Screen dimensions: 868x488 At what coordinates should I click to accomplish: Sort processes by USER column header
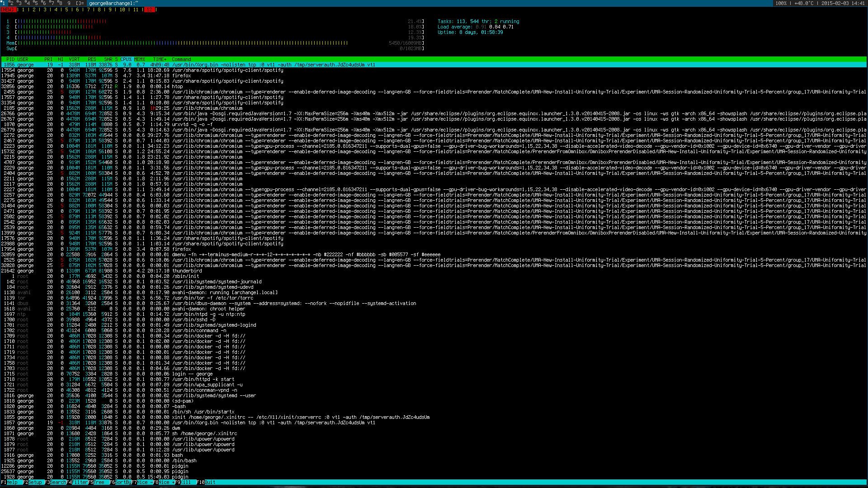pos(23,59)
